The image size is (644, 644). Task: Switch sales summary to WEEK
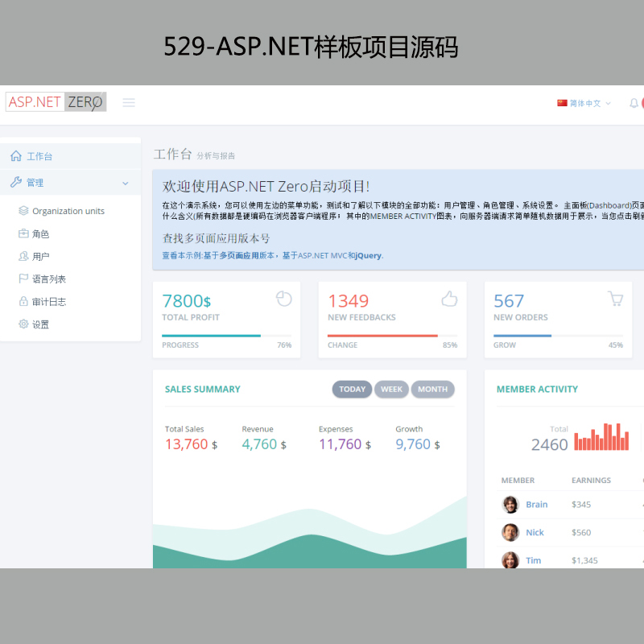coord(392,389)
